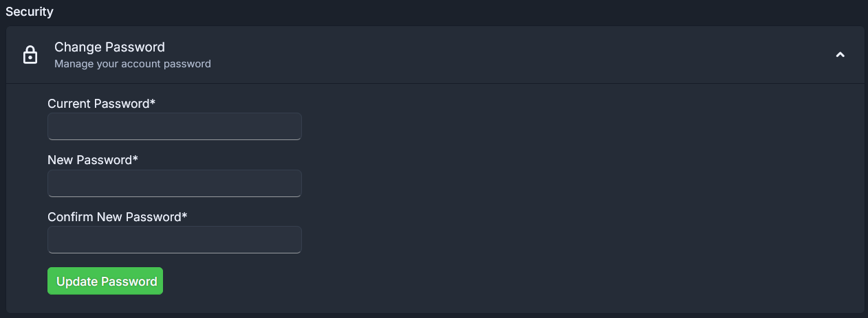Image resolution: width=868 pixels, height=318 pixels.
Task: Click the New Password* label text
Action: 93,160
